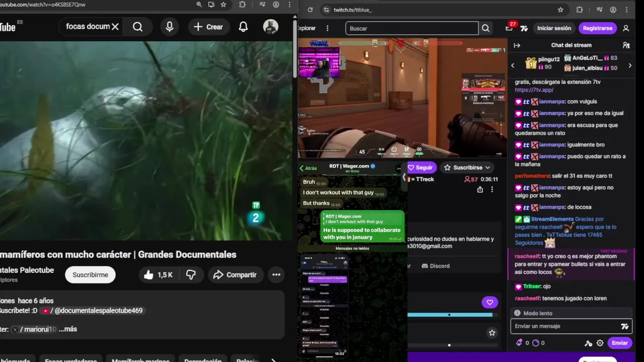Open Explorar in Twitch navigation
This screenshot has width=644, height=362.
pyautogui.click(x=307, y=28)
